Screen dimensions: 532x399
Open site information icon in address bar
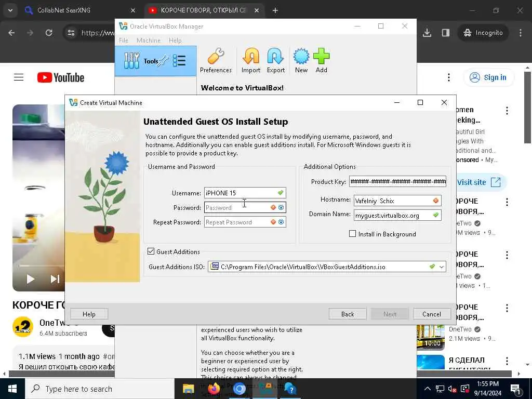coord(71,33)
